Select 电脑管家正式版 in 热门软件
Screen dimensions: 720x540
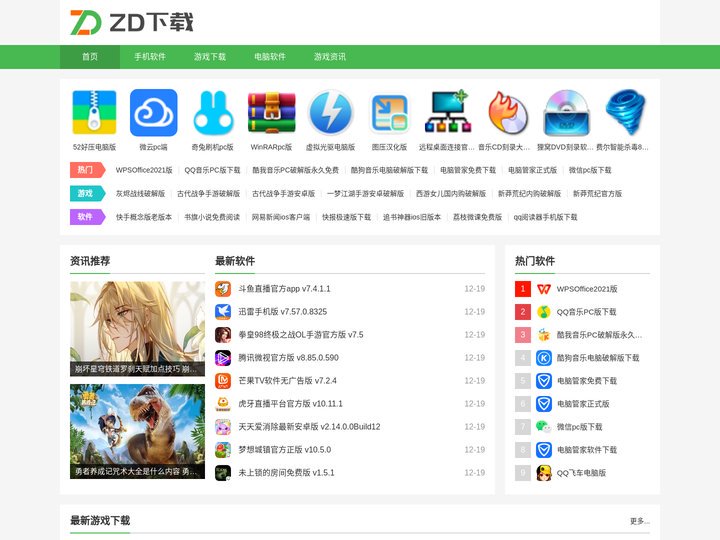coord(583,404)
